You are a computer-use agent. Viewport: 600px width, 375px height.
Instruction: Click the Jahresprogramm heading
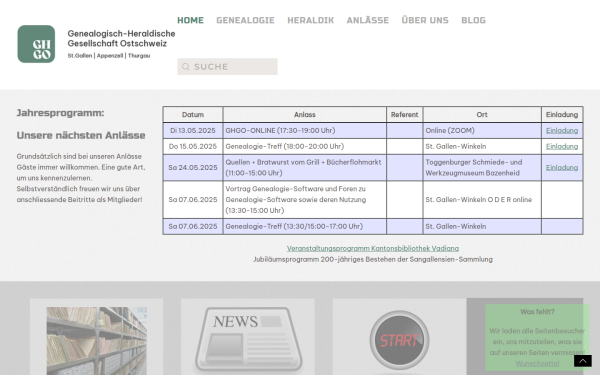click(60, 113)
